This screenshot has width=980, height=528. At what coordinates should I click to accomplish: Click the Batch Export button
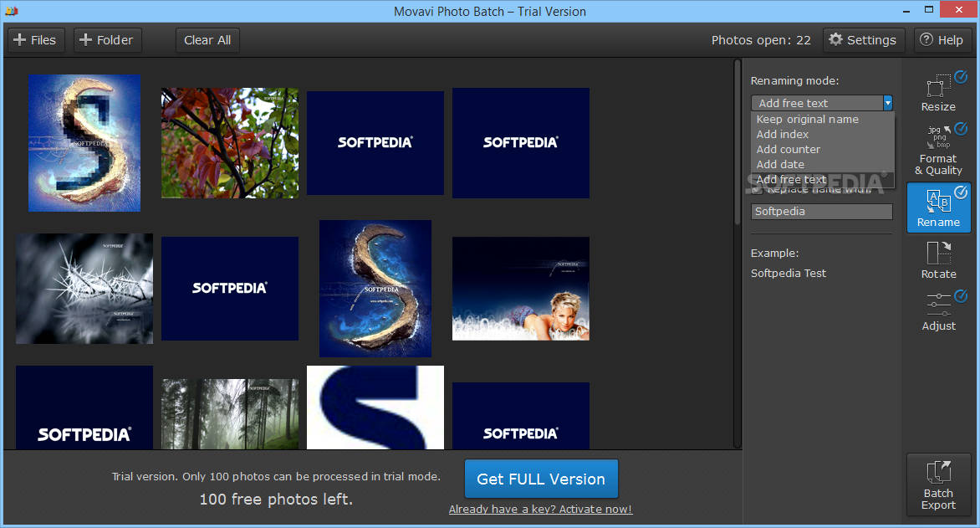[x=938, y=484]
